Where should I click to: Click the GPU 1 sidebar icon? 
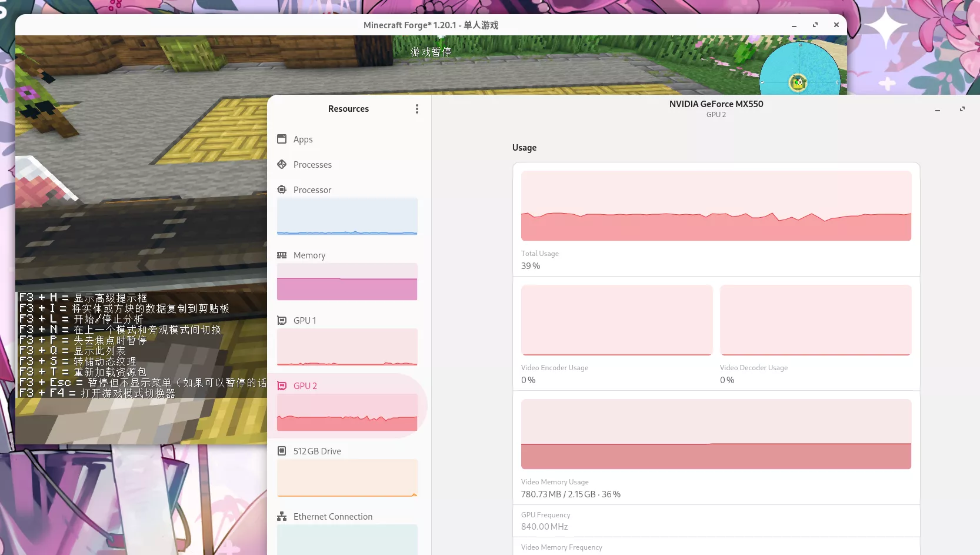282,320
